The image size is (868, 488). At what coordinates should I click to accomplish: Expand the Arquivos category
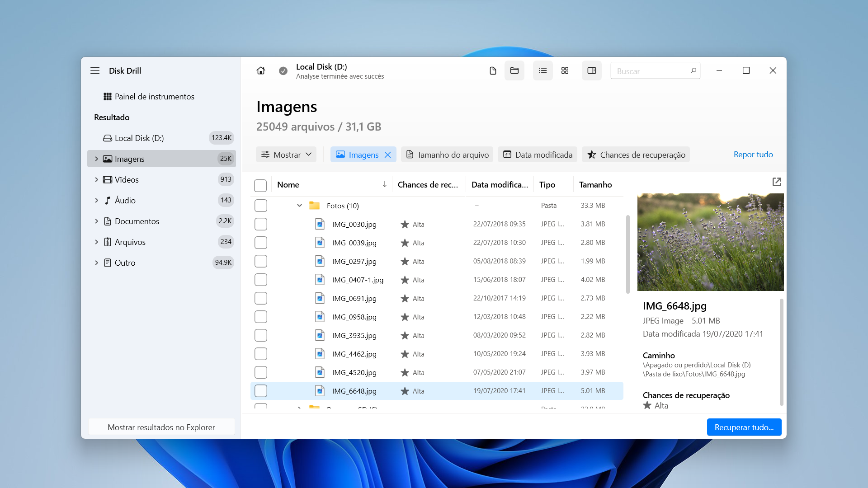96,242
